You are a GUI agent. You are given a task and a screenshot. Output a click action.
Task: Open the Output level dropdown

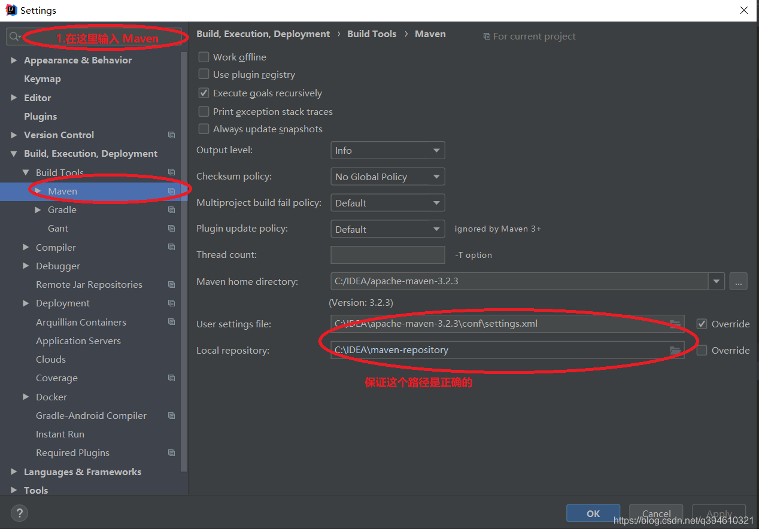pos(387,150)
